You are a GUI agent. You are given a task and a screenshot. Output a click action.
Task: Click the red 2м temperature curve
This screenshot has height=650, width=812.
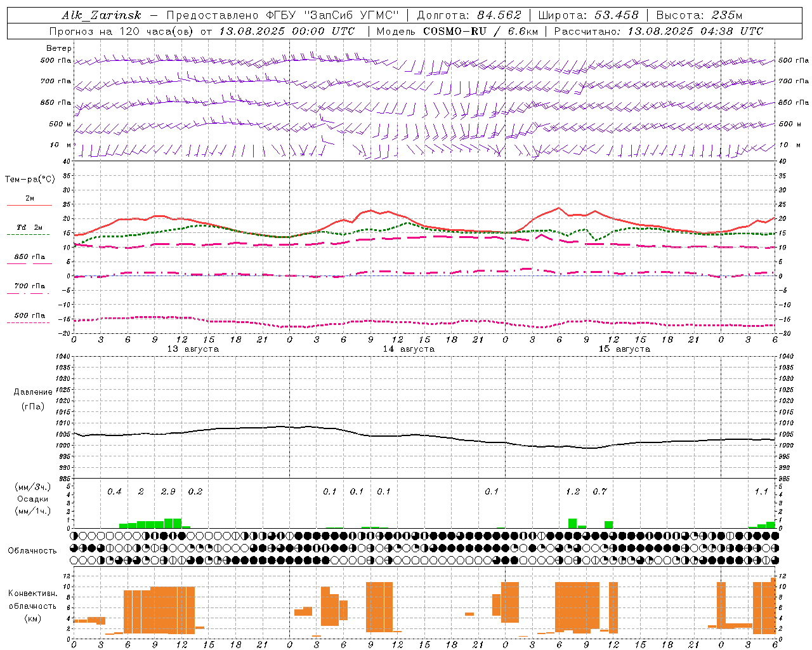pyautogui.click(x=425, y=227)
